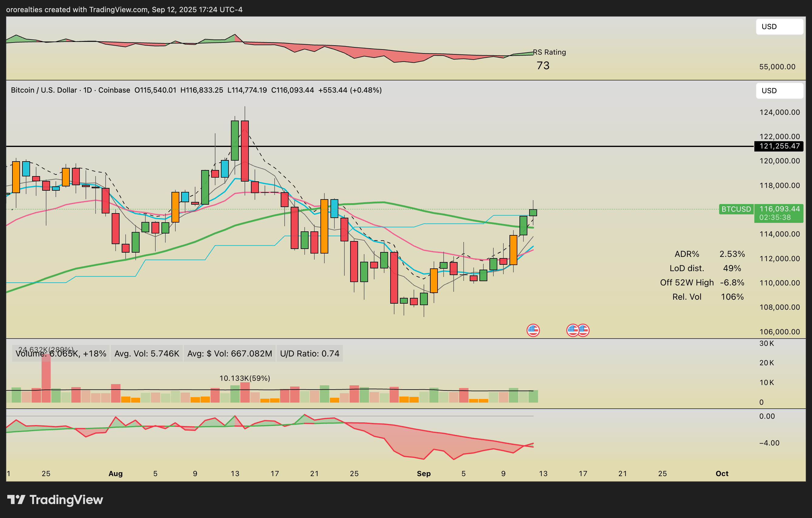Click the Aug month marker on time axis

[x=115, y=473]
